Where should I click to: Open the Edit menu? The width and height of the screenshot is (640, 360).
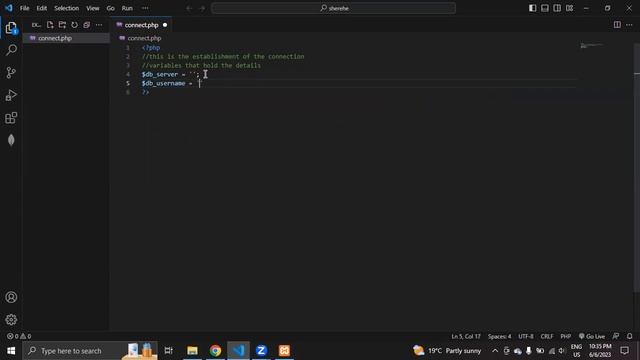coord(42,8)
